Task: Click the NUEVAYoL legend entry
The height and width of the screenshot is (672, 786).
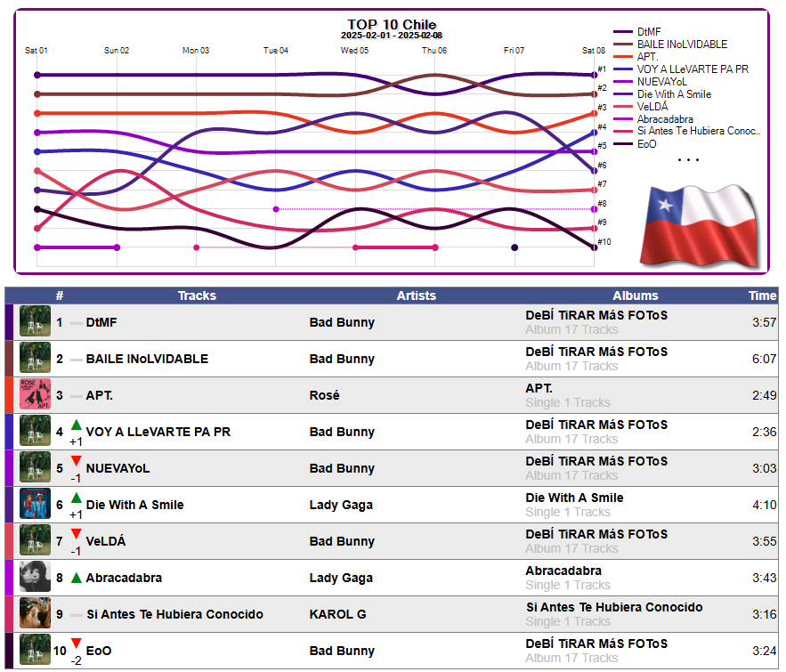Action: (650, 82)
